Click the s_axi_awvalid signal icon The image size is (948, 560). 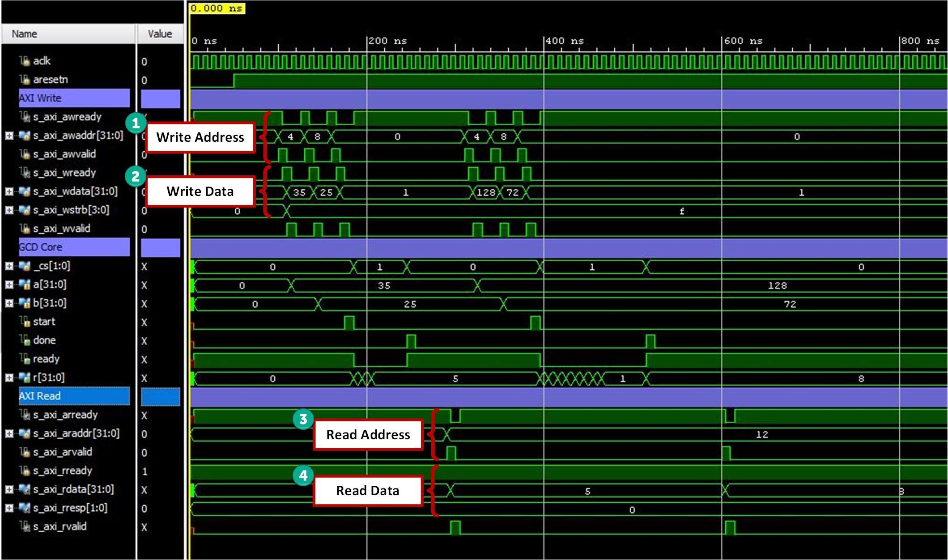[x=24, y=154]
